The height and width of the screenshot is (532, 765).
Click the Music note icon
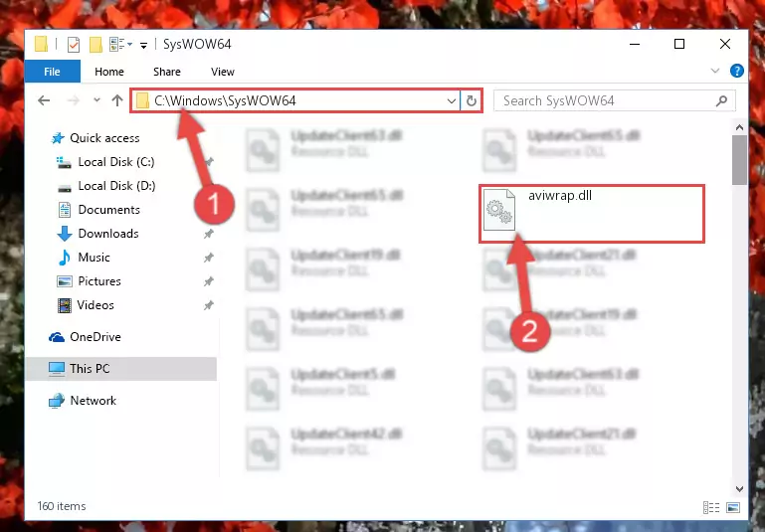64,258
